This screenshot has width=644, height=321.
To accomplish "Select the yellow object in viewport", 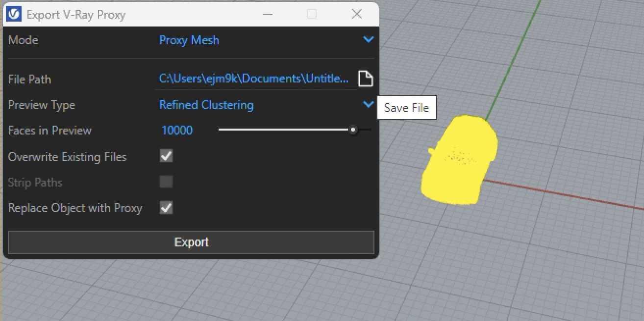I will pos(459,160).
